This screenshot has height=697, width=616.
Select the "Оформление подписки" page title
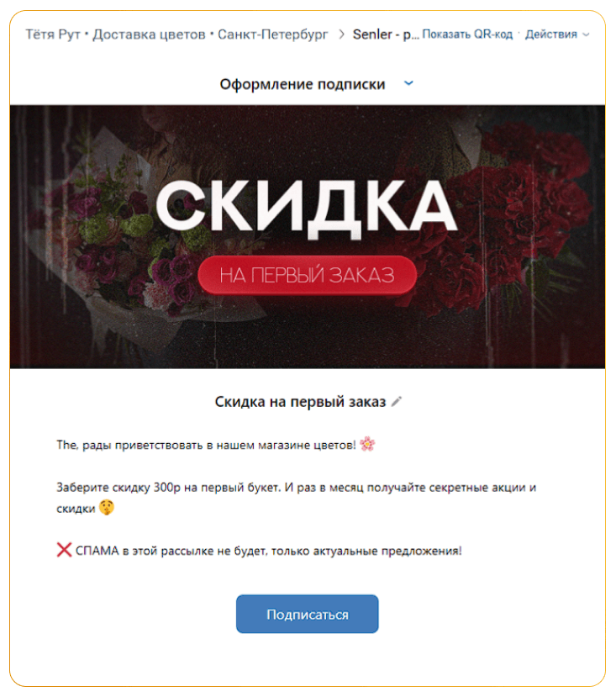303,84
